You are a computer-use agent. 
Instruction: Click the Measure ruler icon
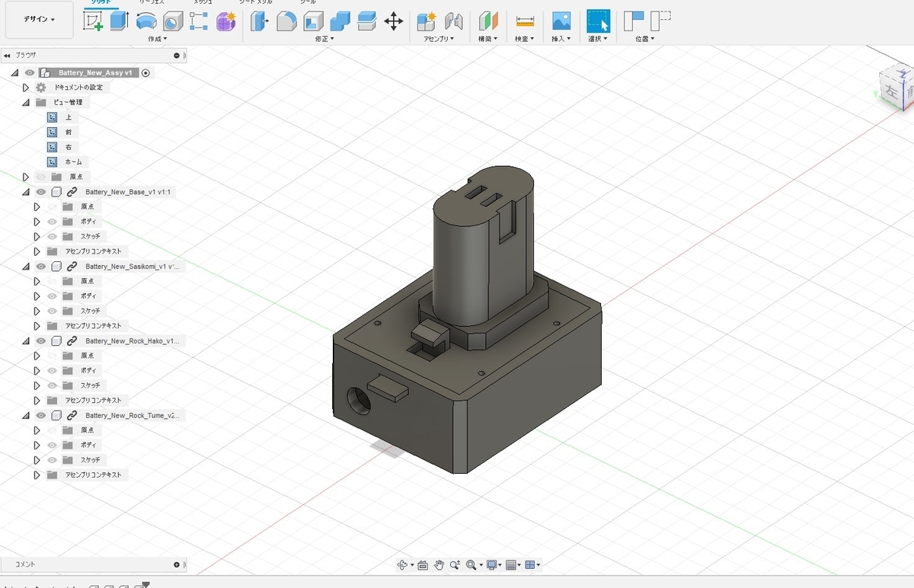[x=525, y=21]
